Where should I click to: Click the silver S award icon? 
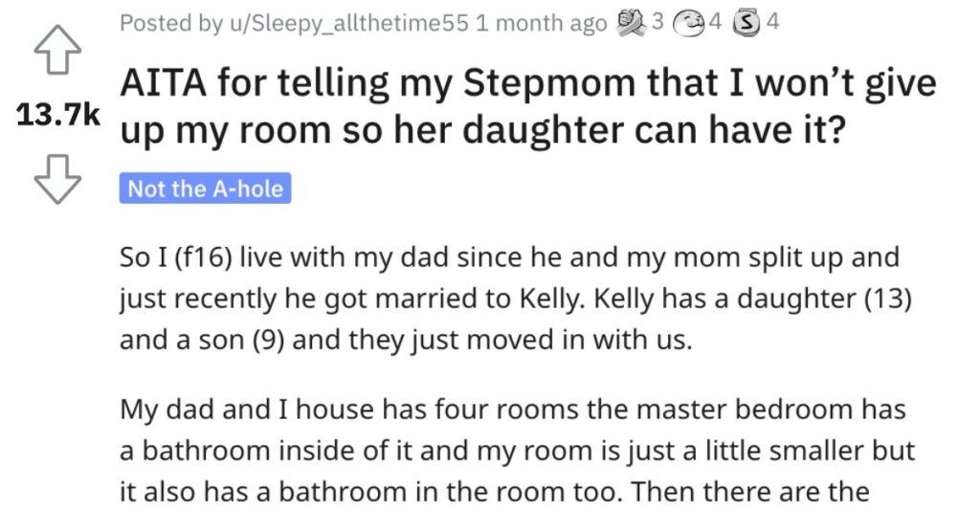coord(746,24)
